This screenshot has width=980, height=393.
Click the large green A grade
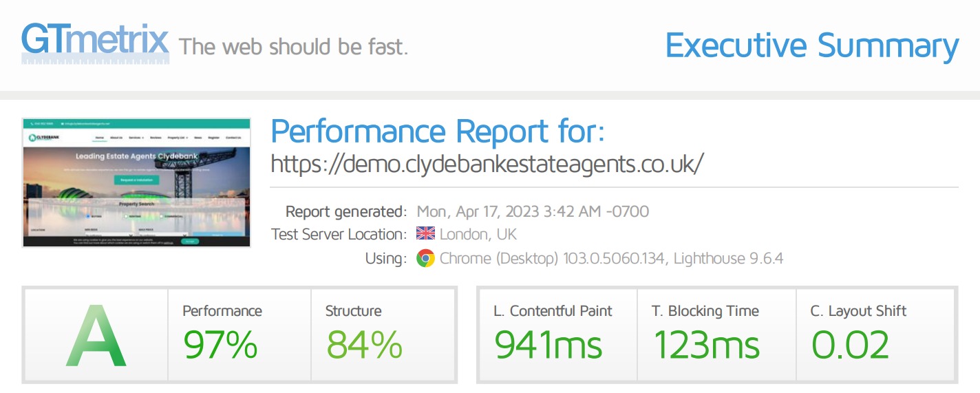coord(96,336)
